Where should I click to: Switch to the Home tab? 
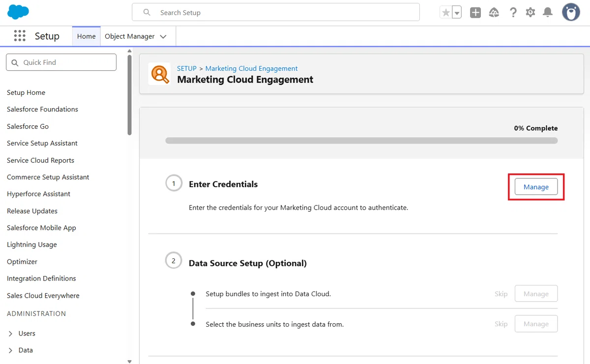(87, 36)
